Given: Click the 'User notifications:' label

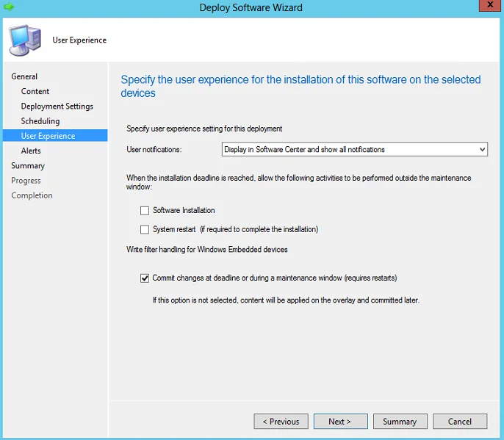Looking at the screenshot, I should 154,150.
